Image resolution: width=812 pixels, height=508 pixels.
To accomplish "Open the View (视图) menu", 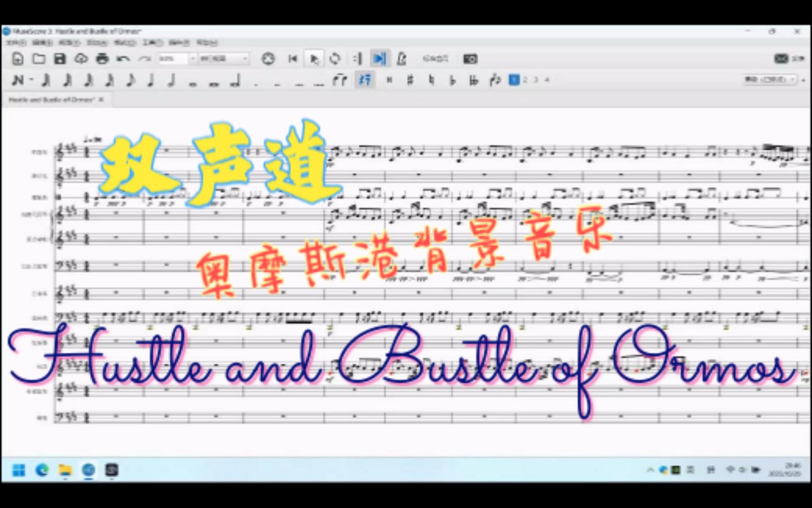I will (70, 43).
